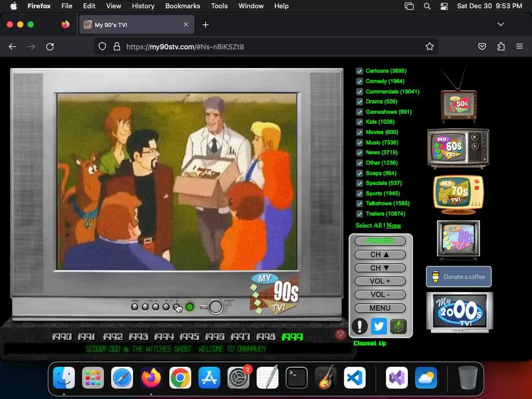Click the green indicator light on the TV
Viewport: 532px width, 399px height.
190,307
